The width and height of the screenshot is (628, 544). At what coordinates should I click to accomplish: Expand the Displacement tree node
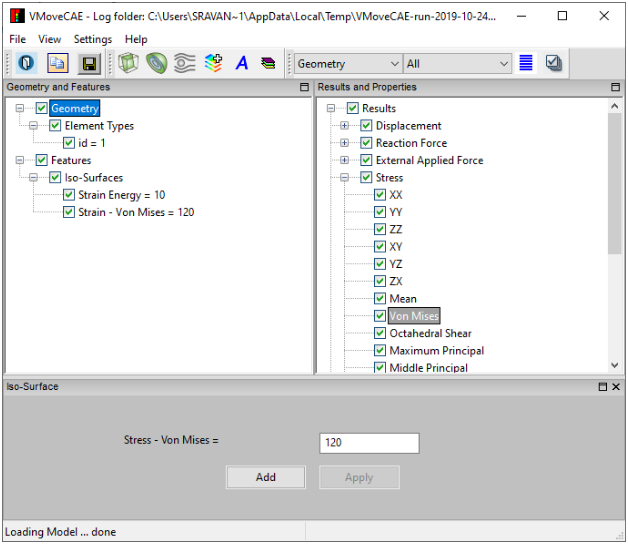345,126
